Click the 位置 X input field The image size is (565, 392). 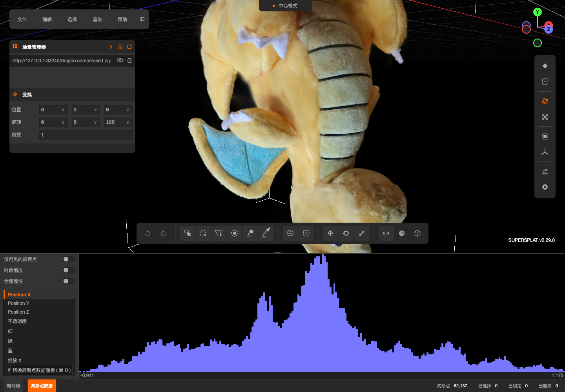click(x=53, y=110)
